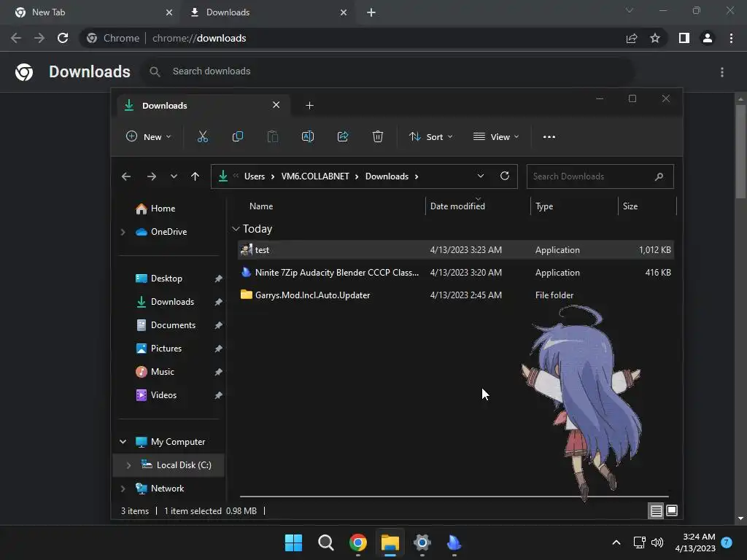Expand OneDrive in navigation pane
The width and height of the screenshot is (747, 560).
point(123,232)
